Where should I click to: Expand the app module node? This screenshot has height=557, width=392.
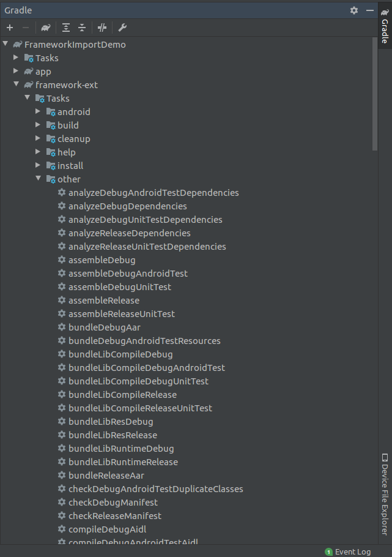(16, 71)
